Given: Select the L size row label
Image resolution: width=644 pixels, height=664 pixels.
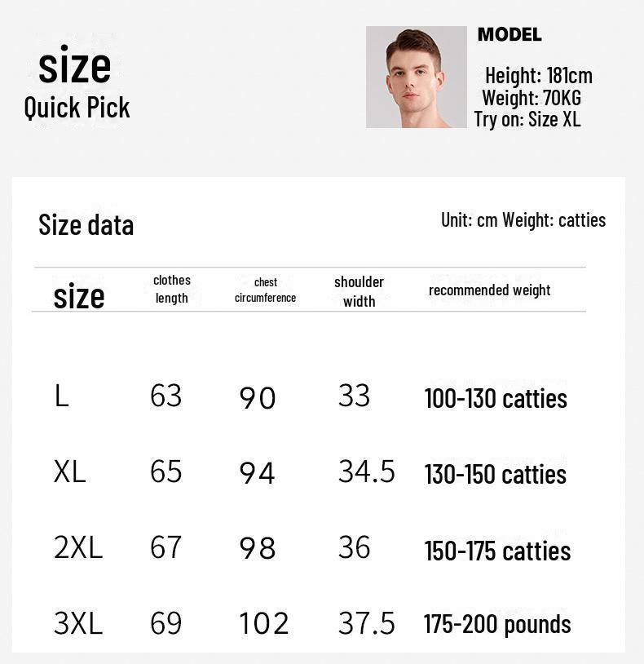Looking at the screenshot, I should click(x=61, y=397).
